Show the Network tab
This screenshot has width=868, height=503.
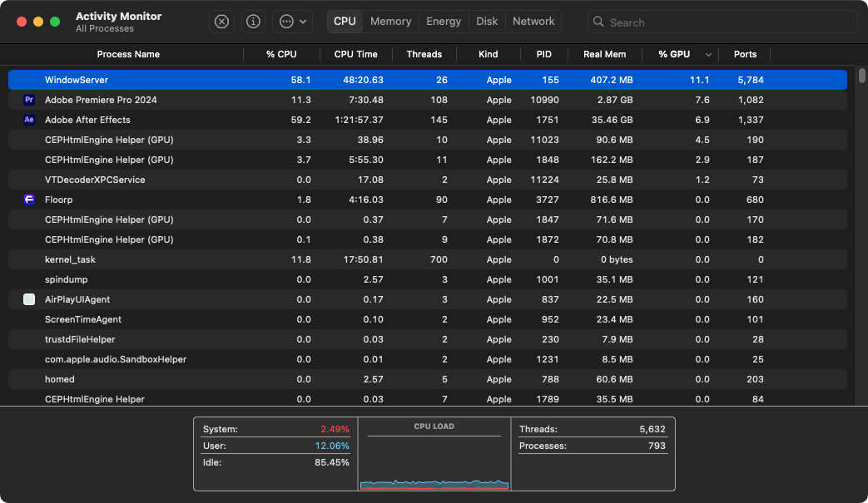point(533,22)
